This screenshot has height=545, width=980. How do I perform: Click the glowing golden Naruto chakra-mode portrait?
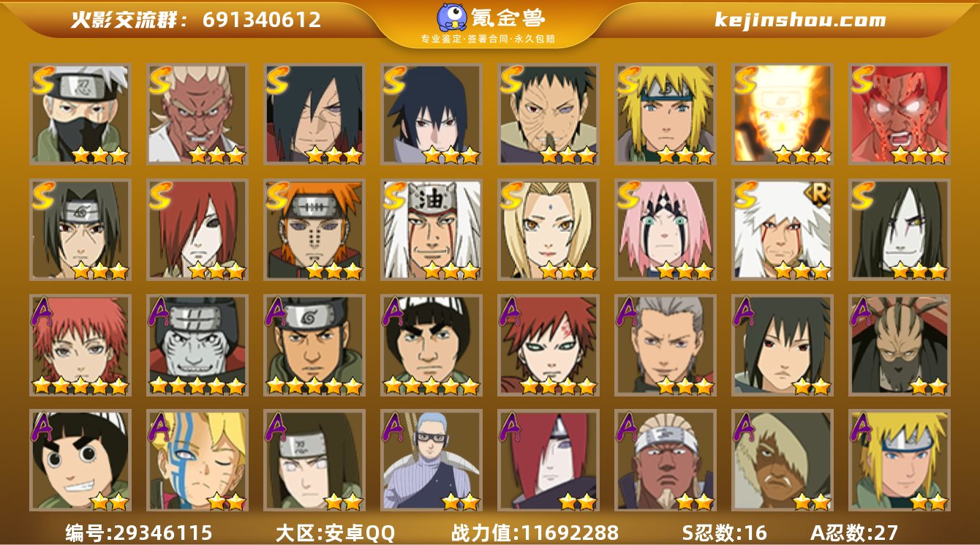click(782, 114)
